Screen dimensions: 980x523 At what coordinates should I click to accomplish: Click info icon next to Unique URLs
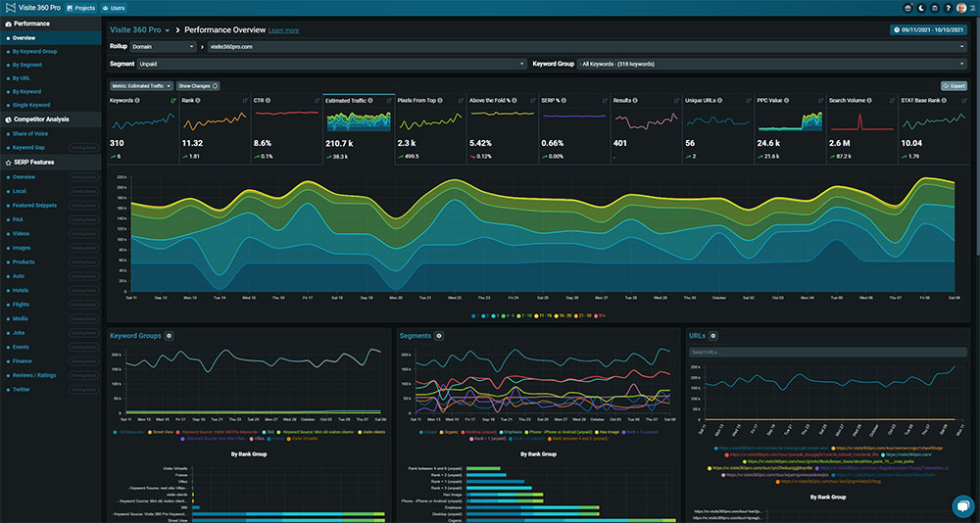(x=722, y=100)
